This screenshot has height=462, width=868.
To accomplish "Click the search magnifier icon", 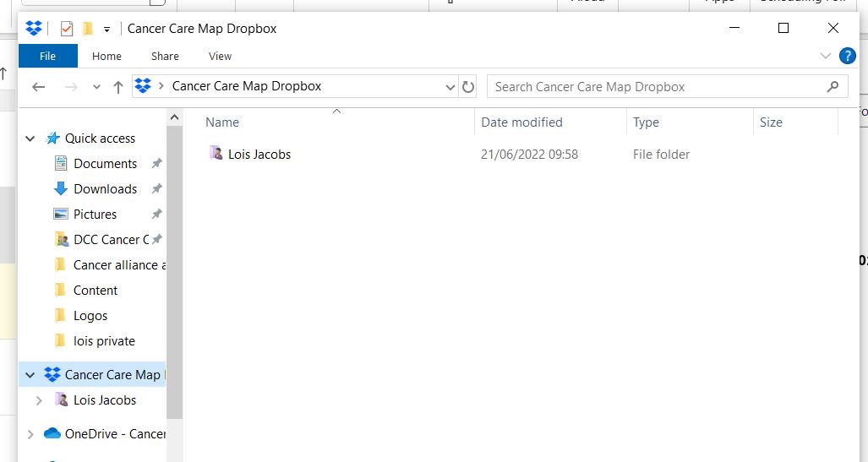I will click(833, 86).
